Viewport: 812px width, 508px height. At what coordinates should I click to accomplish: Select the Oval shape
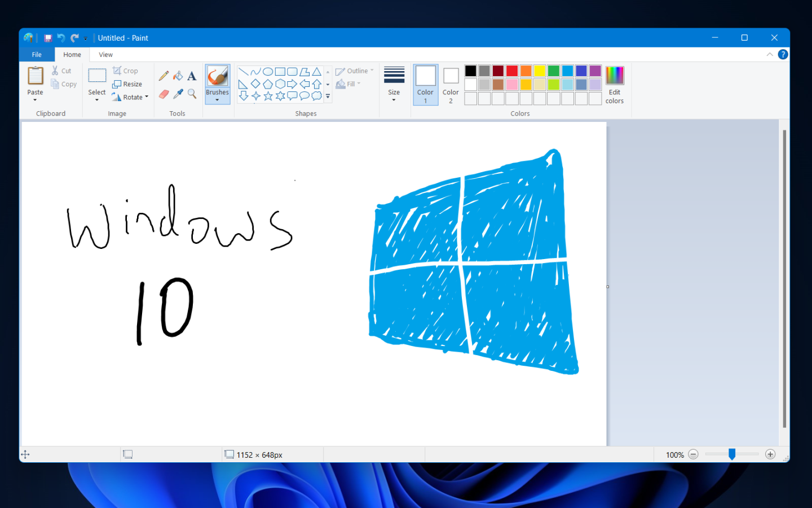[268, 71]
